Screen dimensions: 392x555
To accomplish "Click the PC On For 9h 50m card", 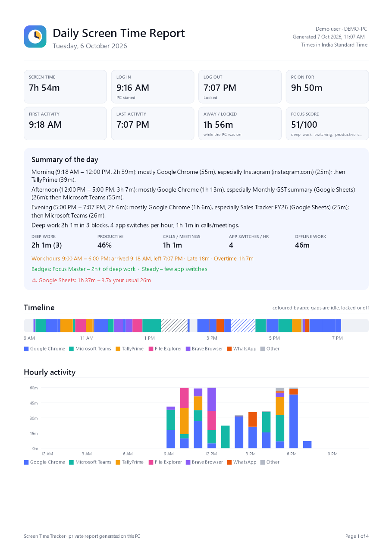I will pos(327,87).
